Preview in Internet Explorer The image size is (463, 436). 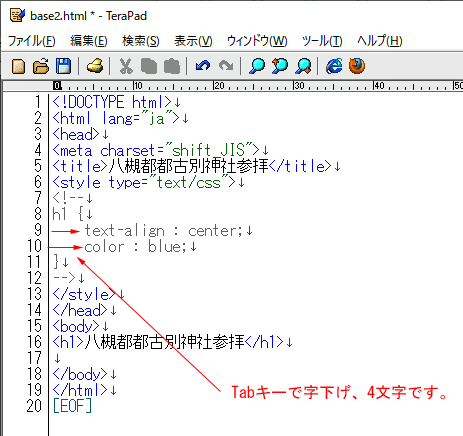(x=334, y=66)
